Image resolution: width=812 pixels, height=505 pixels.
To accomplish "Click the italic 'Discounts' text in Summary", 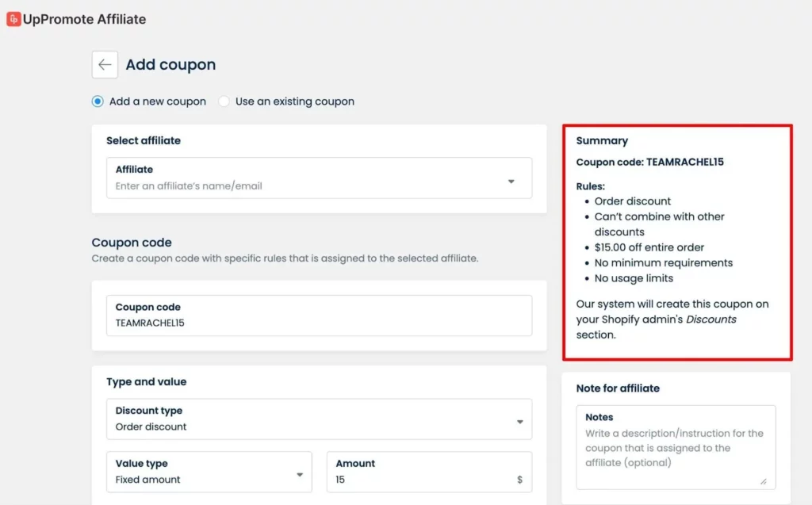I will click(x=710, y=319).
